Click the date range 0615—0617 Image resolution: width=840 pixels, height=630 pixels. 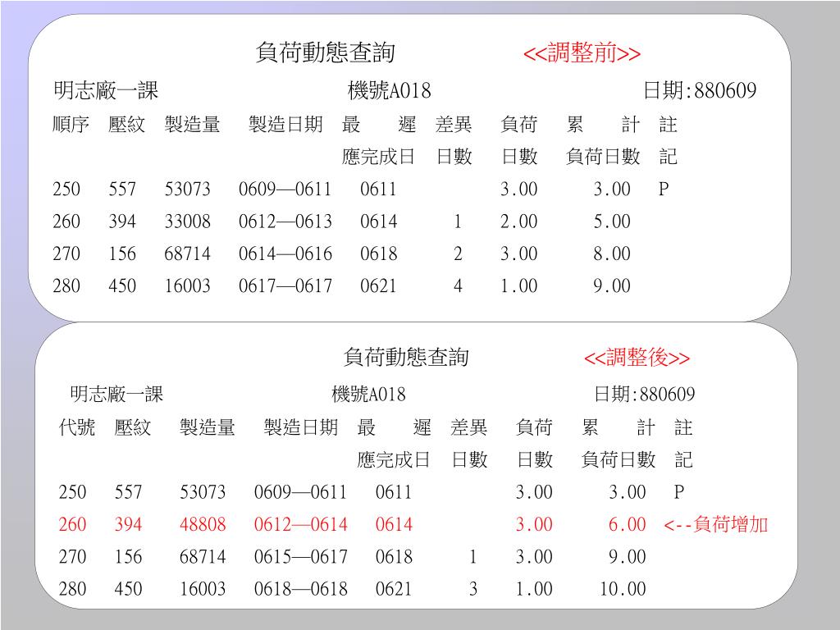coord(300,557)
